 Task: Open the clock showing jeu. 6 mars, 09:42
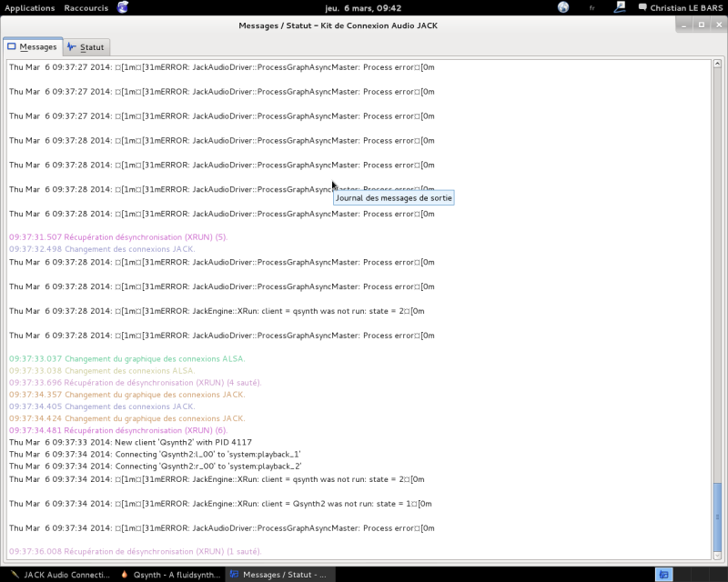[x=363, y=8]
